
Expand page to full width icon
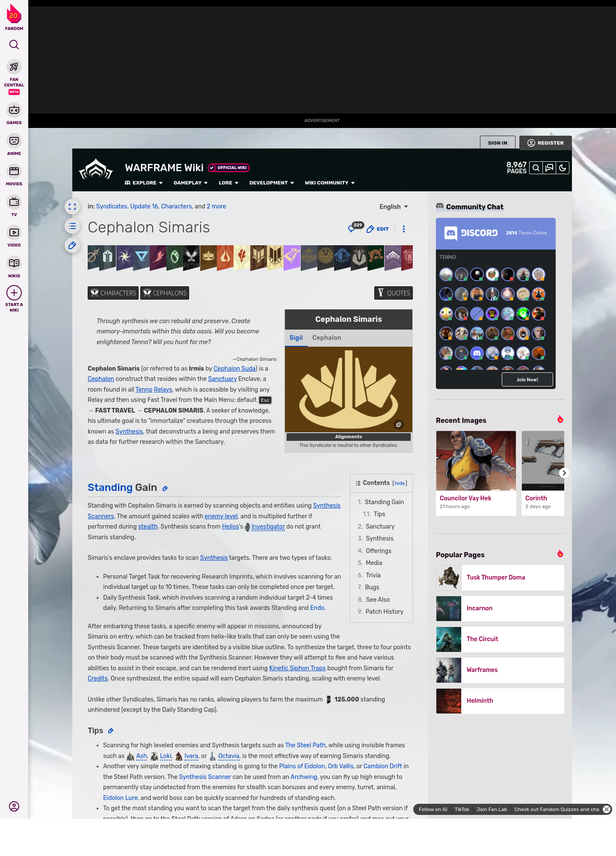(72, 207)
